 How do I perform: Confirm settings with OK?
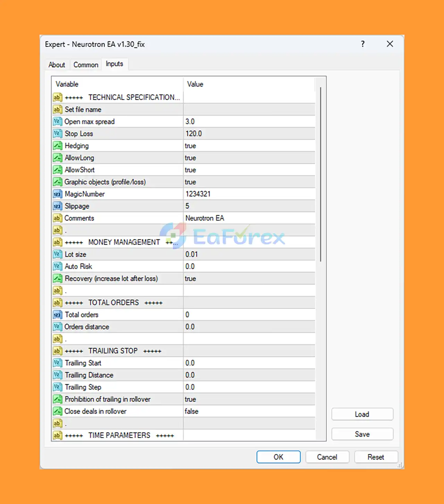[x=279, y=457]
